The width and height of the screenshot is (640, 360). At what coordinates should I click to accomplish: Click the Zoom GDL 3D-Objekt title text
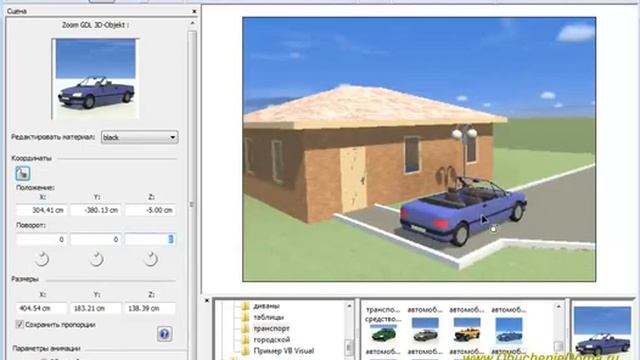click(96, 25)
